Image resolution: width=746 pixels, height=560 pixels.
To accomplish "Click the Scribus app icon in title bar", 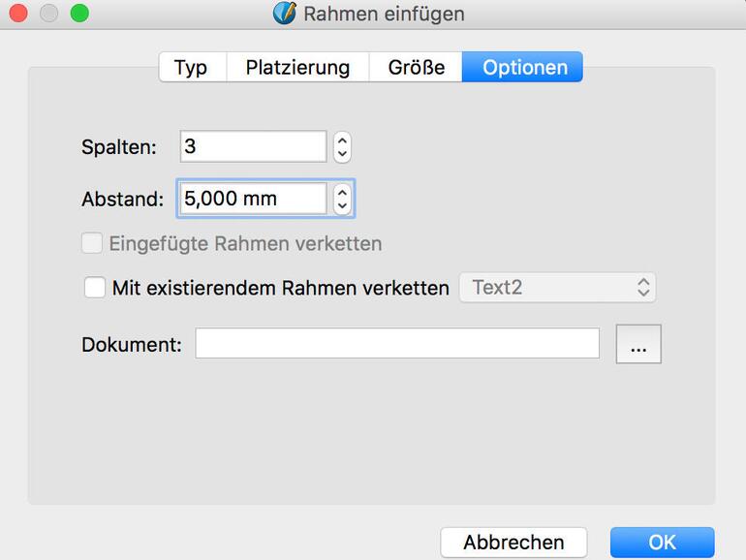I will click(x=284, y=14).
